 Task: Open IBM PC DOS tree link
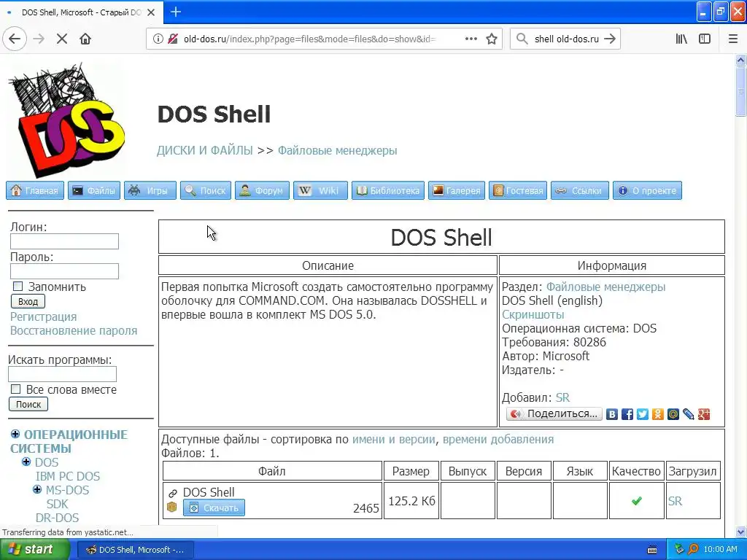click(68, 476)
